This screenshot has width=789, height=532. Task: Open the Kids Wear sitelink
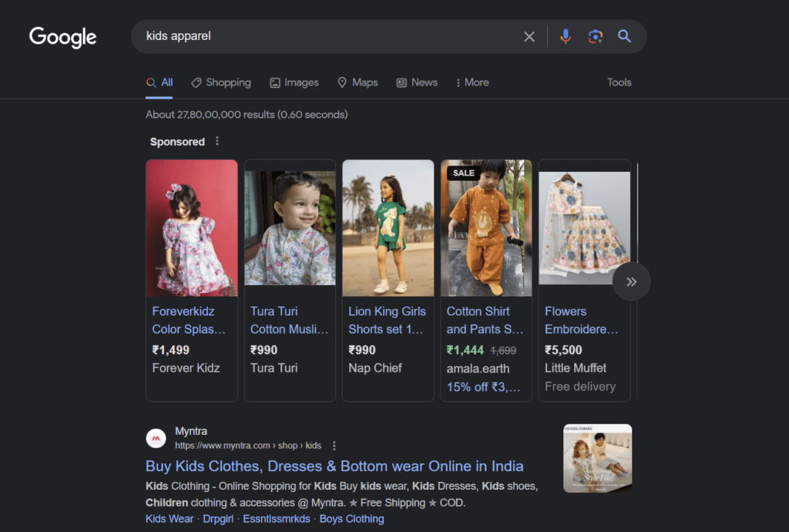point(169,519)
